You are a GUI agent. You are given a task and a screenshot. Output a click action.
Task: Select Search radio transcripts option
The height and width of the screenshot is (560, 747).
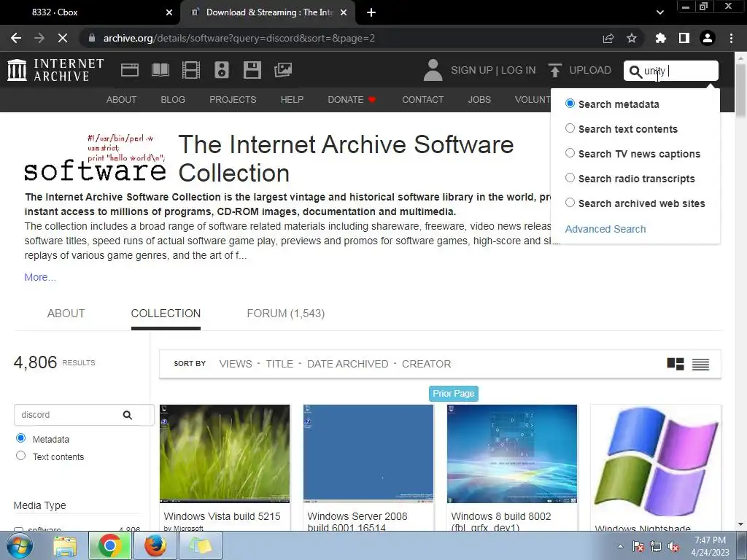[x=570, y=178]
